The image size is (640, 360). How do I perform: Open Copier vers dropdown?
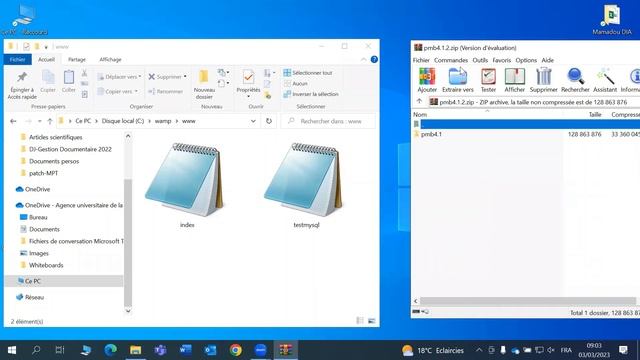(x=118, y=91)
